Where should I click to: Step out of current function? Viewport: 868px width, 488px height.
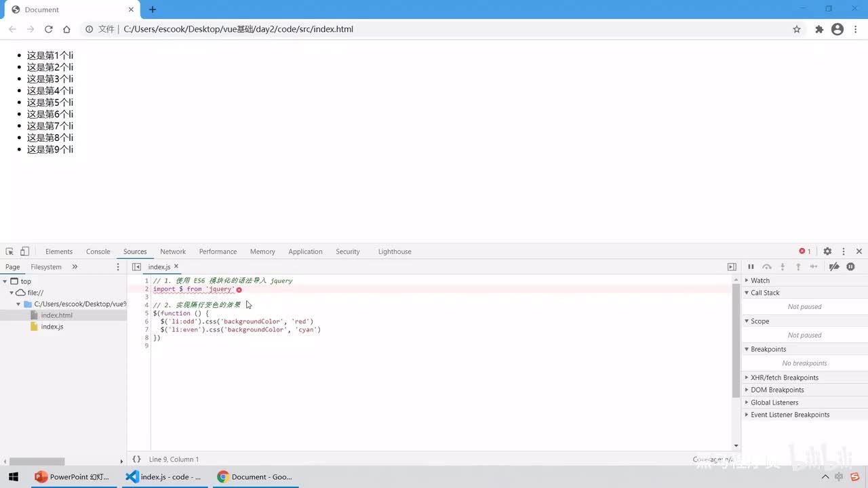pos(798,267)
